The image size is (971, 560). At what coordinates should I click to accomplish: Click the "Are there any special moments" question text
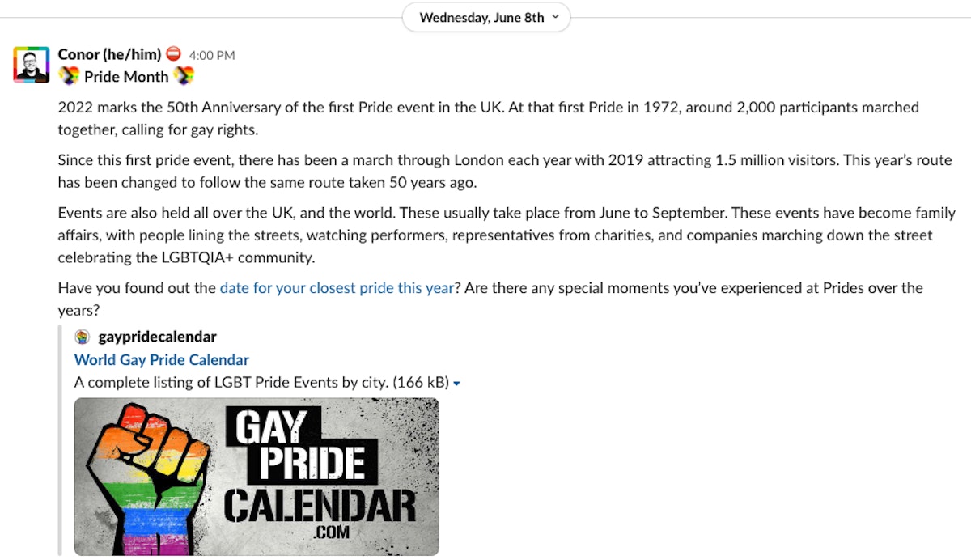[x=693, y=288]
